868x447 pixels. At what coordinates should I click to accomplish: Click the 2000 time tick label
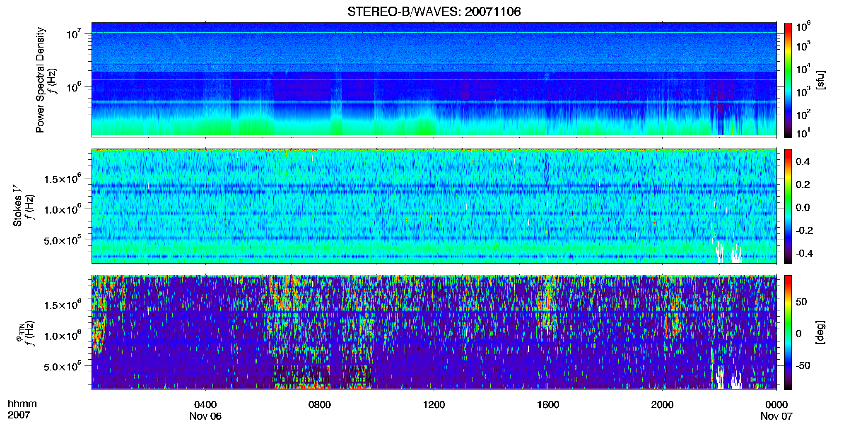pyautogui.click(x=662, y=404)
